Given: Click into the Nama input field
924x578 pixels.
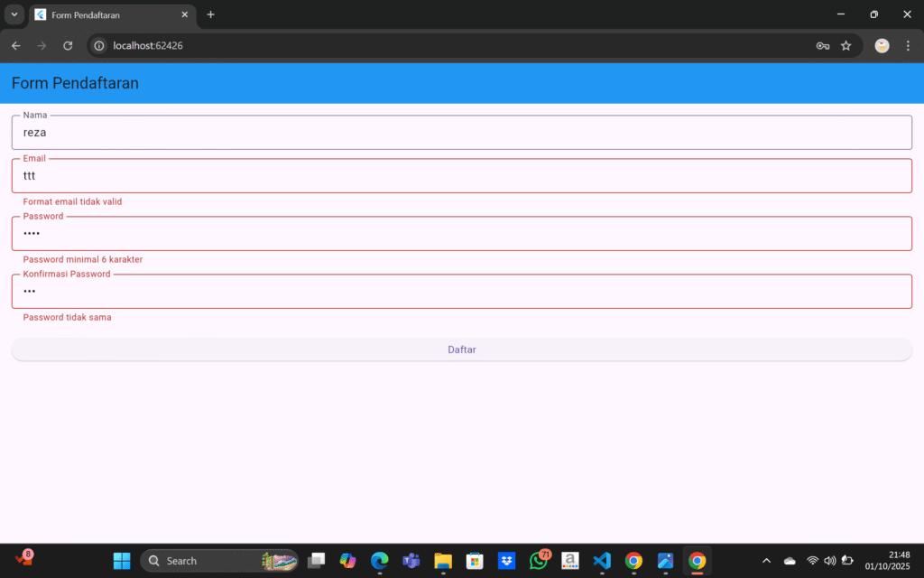Looking at the screenshot, I should pos(461,133).
